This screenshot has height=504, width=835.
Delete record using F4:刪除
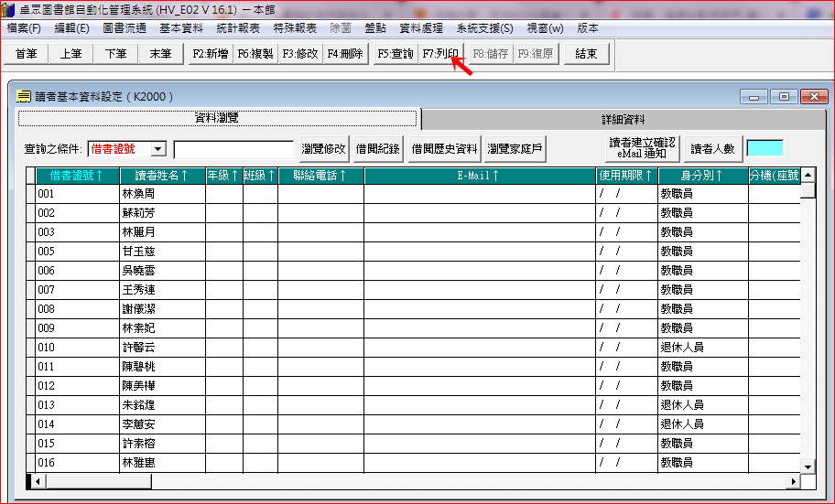point(345,54)
